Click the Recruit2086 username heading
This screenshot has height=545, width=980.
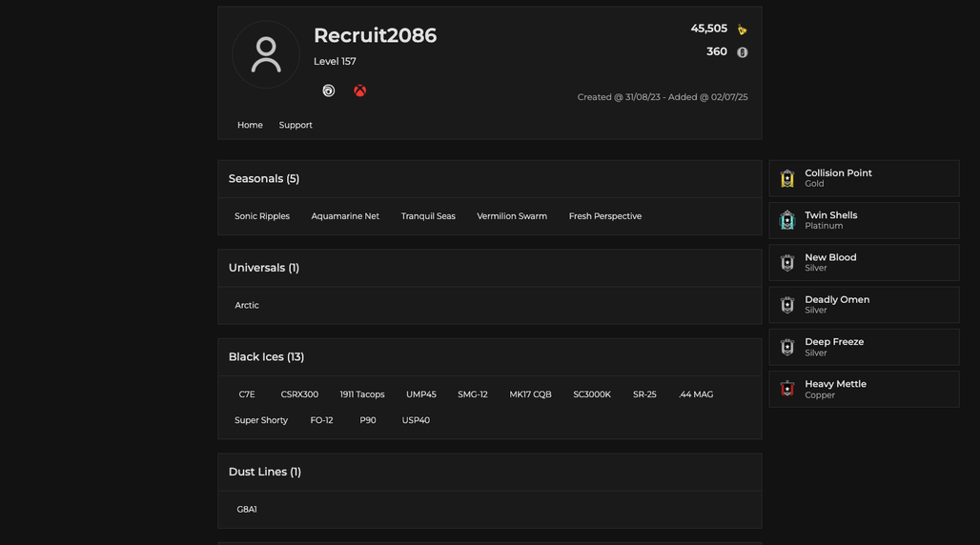375,35
